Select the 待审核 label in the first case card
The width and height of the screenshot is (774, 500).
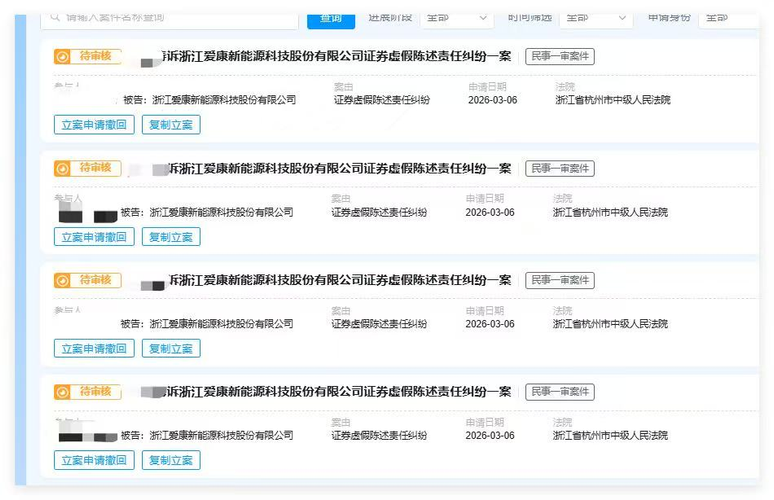[95, 56]
